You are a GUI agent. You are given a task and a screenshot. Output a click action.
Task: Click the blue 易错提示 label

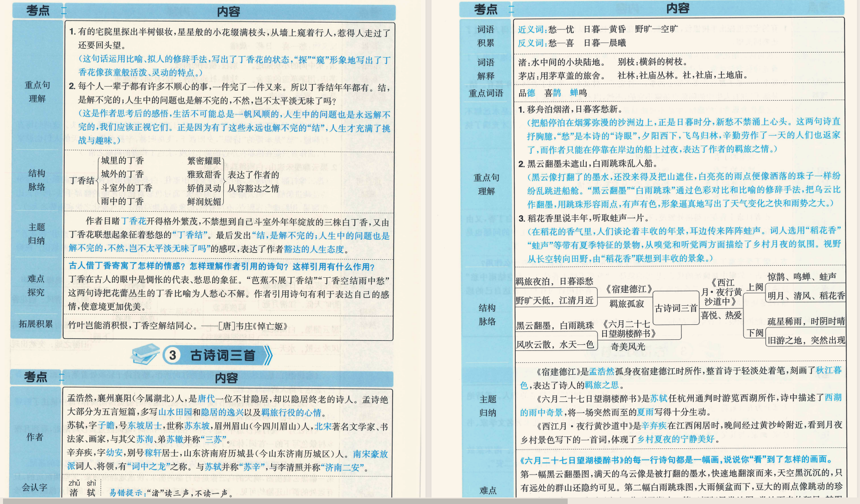coord(126,493)
